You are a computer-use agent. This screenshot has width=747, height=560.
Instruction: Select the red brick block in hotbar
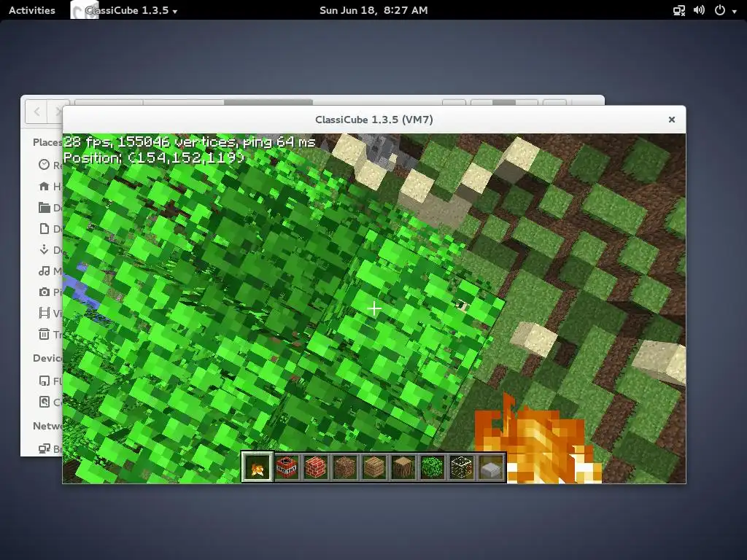pos(316,467)
